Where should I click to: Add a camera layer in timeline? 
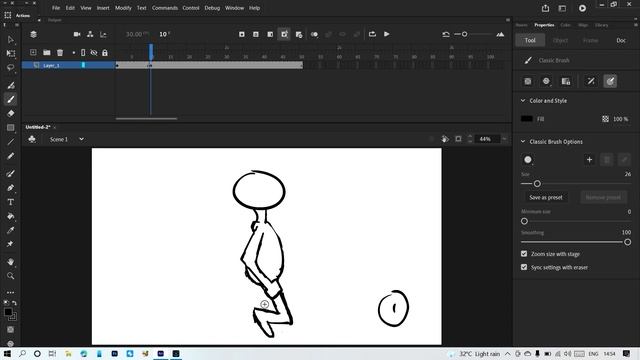77,34
